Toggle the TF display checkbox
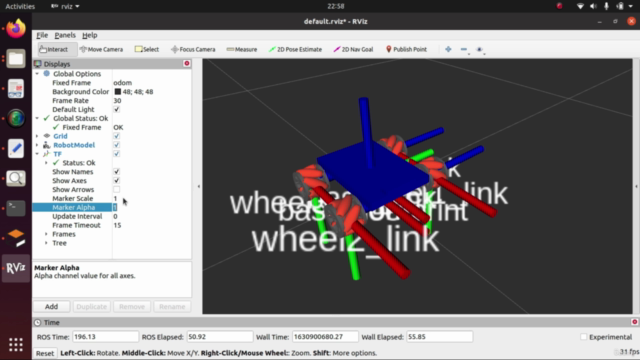The height and width of the screenshot is (360, 640). (117, 154)
